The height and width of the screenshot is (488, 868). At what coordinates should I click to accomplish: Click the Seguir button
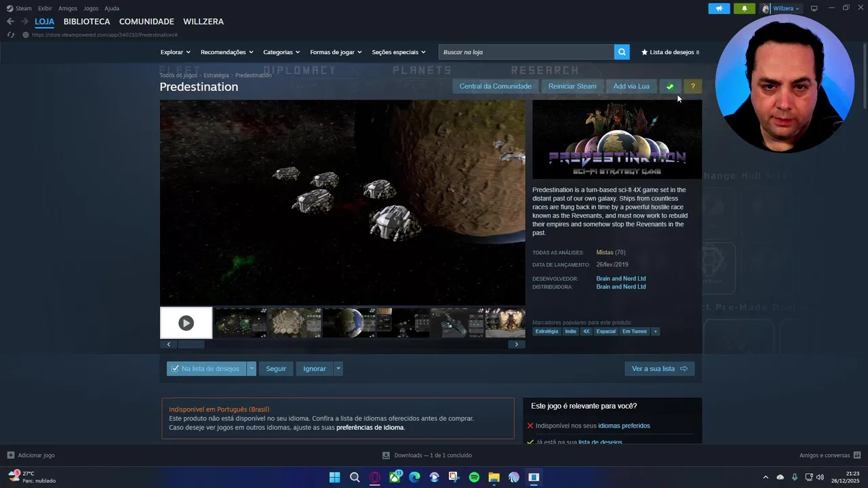276,369
